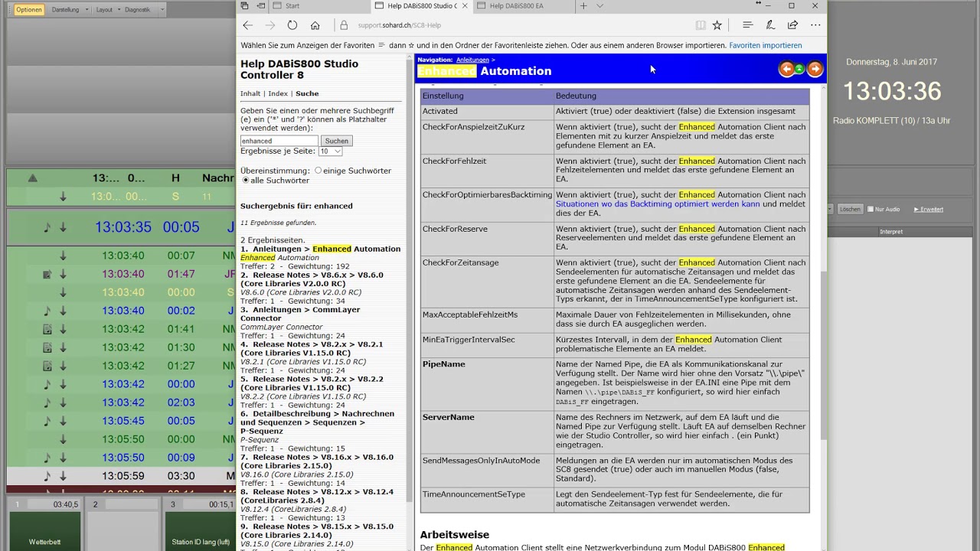Click document icon in 01:41 row
This screenshot has height=551, width=980.
pyautogui.click(x=47, y=329)
